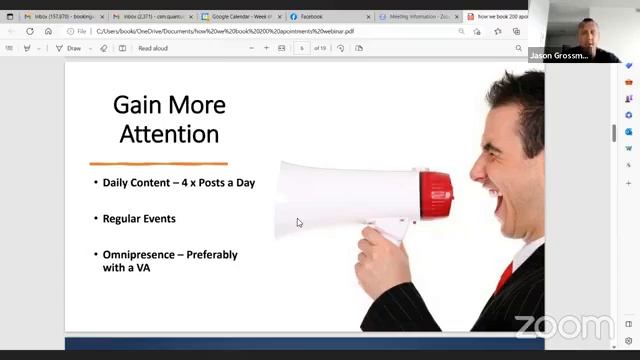
Task: Zoom out of the PDF
Action: click(x=251, y=48)
